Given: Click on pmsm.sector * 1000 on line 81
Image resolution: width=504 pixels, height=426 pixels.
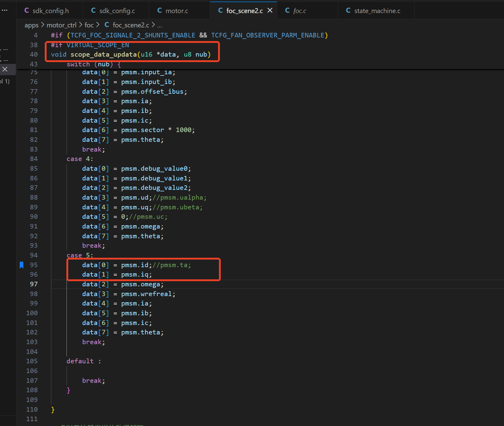Looking at the screenshot, I should [156, 130].
